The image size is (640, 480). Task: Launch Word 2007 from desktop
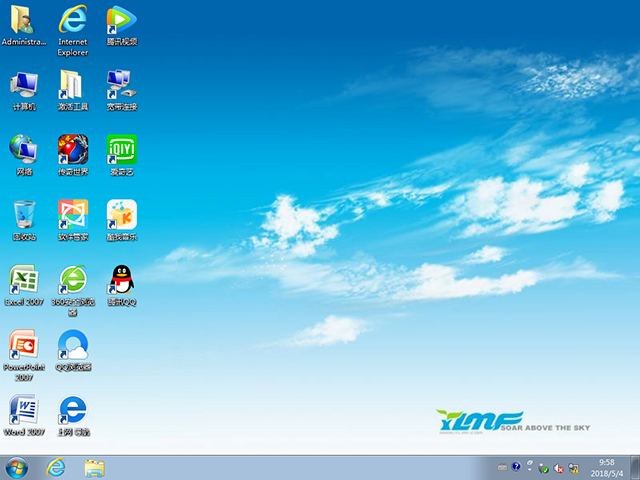[x=23, y=410]
